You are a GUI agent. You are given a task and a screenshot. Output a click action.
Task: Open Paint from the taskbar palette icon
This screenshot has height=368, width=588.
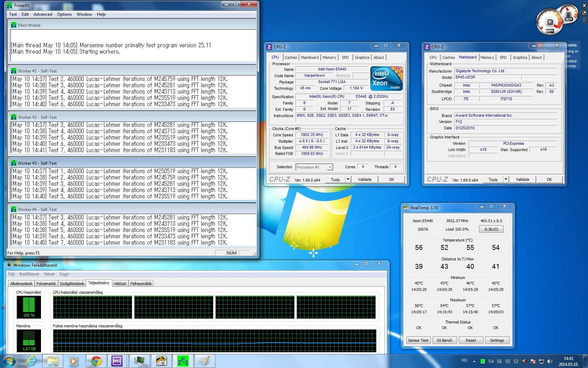(x=204, y=361)
